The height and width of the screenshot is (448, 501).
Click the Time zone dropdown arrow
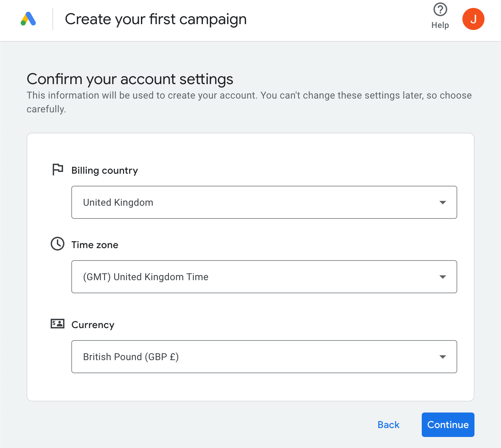point(443,277)
